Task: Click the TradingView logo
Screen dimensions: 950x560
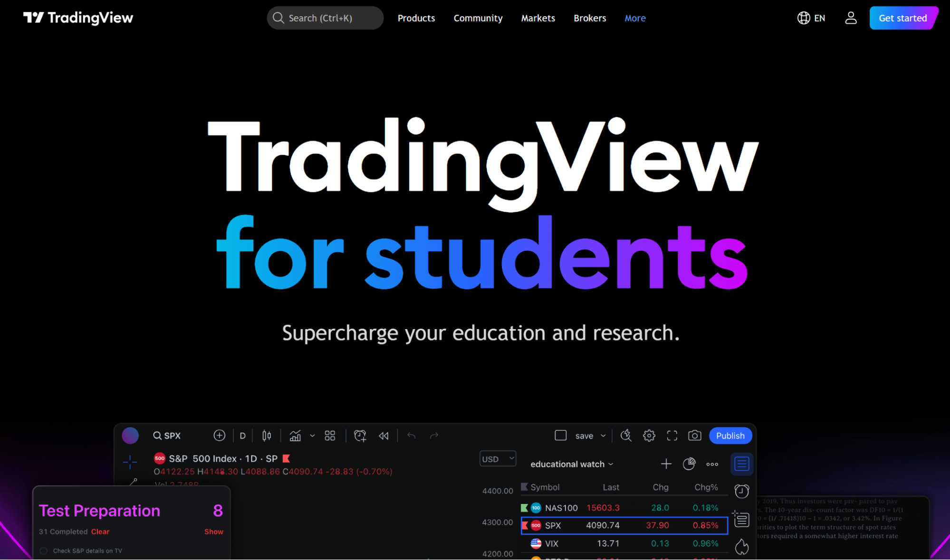Action: pos(78,18)
